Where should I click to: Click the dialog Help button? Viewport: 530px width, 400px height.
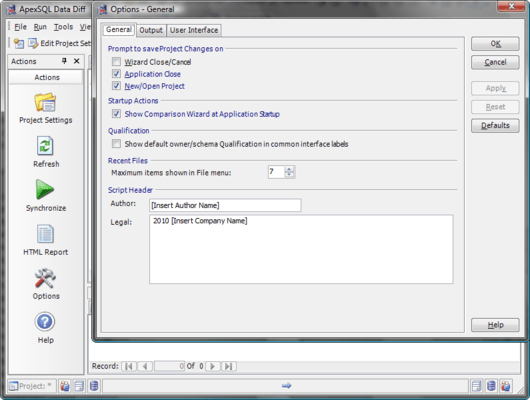pyautogui.click(x=495, y=325)
